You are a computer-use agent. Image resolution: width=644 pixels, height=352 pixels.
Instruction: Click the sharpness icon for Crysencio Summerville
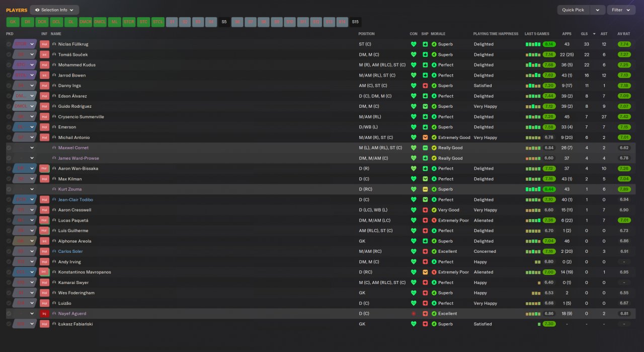tap(425, 117)
